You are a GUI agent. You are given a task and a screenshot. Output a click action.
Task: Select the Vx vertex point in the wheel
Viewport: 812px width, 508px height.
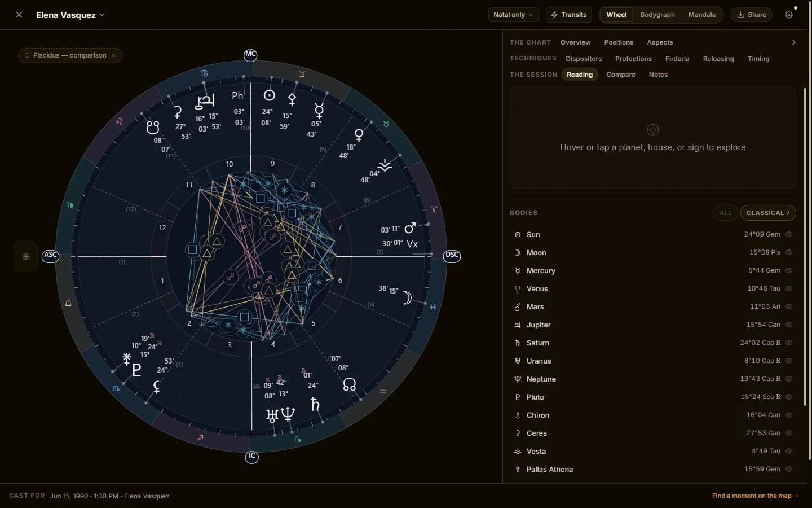412,244
